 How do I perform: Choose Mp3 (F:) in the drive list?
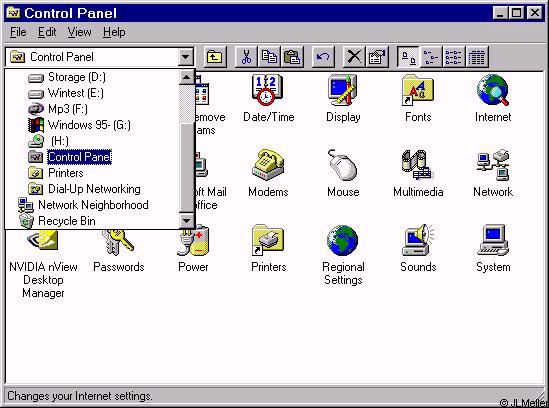tap(92, 109)
